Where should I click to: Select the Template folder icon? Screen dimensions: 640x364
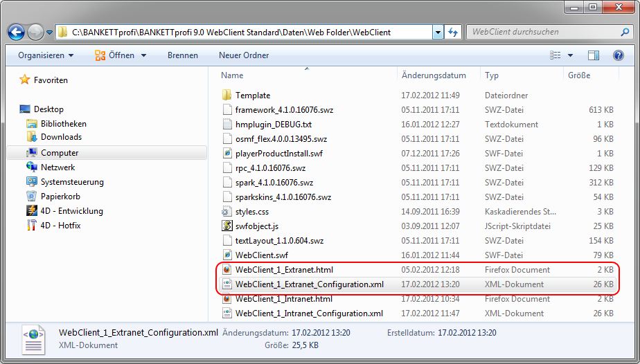click(x=226, y=95)
